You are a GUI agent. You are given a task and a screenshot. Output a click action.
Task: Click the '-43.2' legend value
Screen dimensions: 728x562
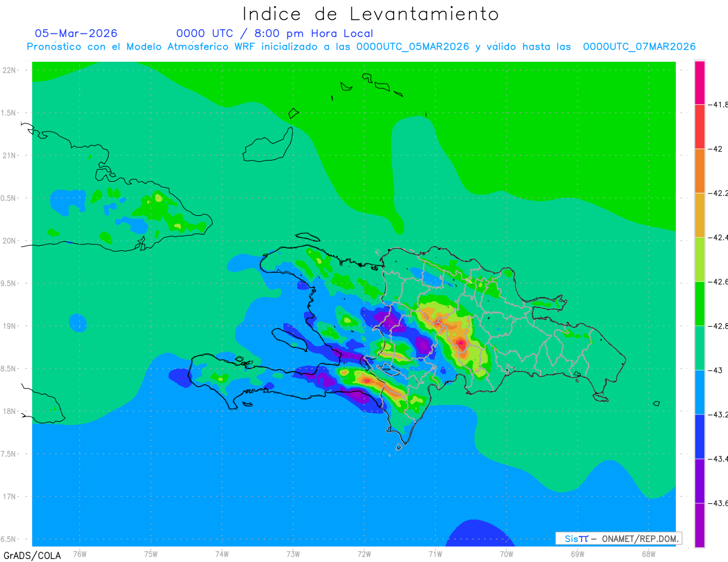click(x=719, y=415)
